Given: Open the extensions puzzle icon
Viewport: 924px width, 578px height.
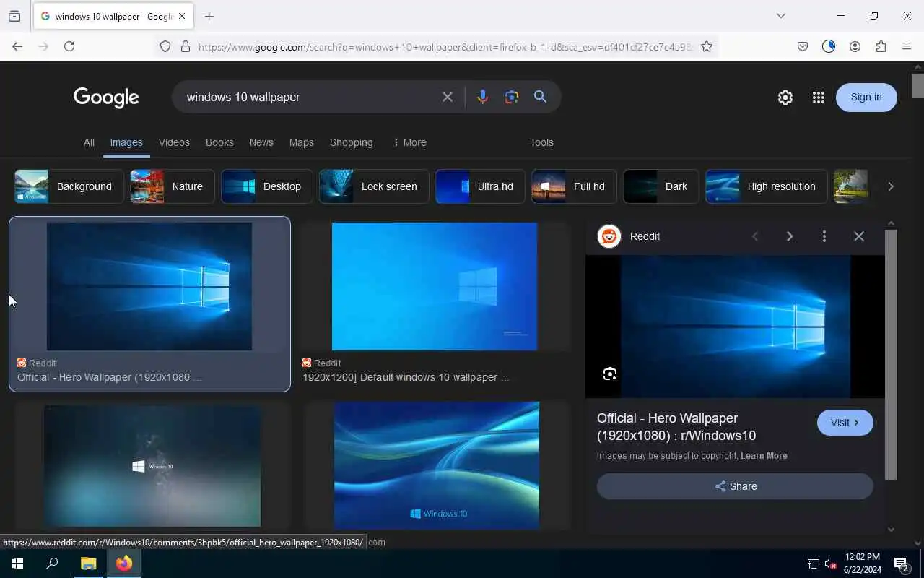Looking at the screenshot, I should 881,46.
